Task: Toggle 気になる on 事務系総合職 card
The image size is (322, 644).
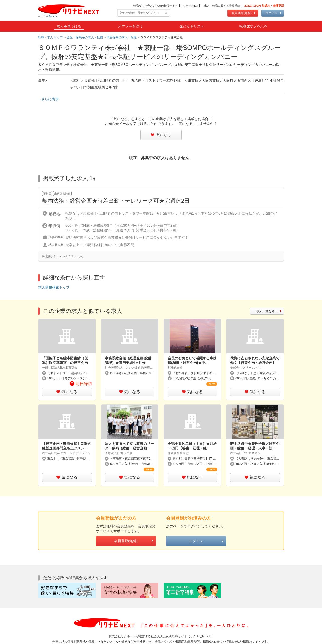Action: [130, 392]
